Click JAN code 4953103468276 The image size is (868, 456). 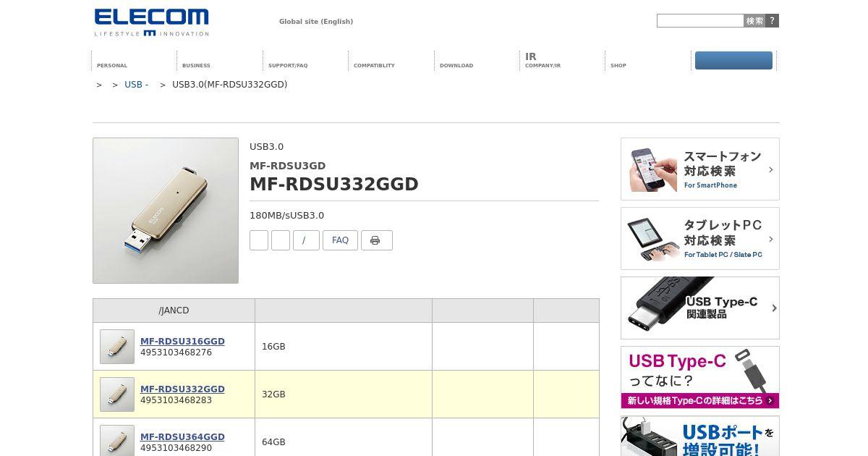[x=176, y=352]
